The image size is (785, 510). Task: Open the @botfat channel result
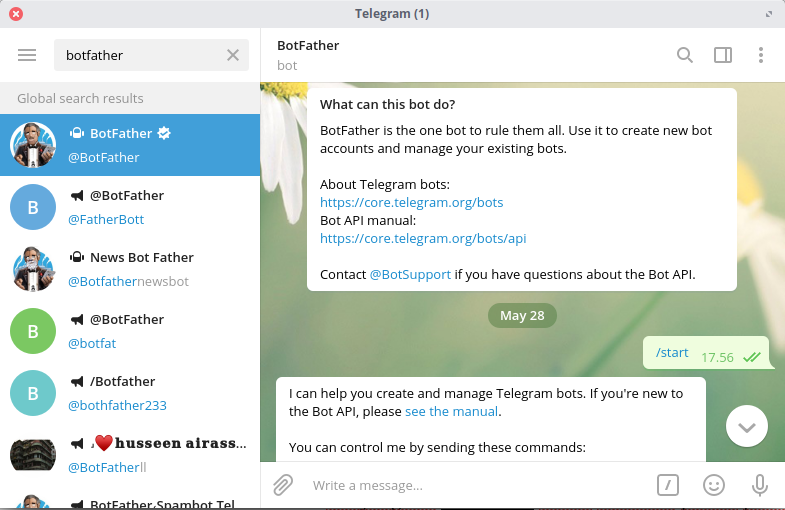130,331
